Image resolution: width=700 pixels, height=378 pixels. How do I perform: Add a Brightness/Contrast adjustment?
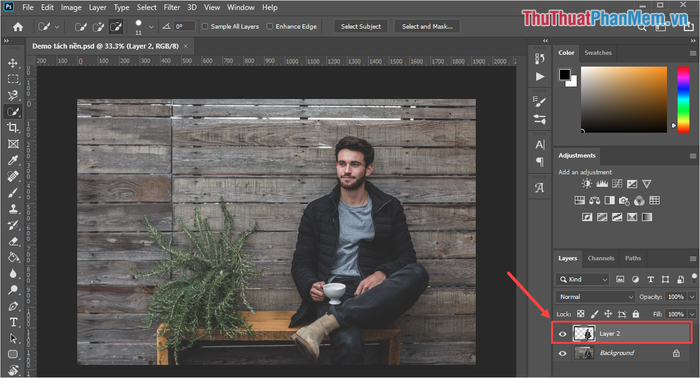(587, 183)
